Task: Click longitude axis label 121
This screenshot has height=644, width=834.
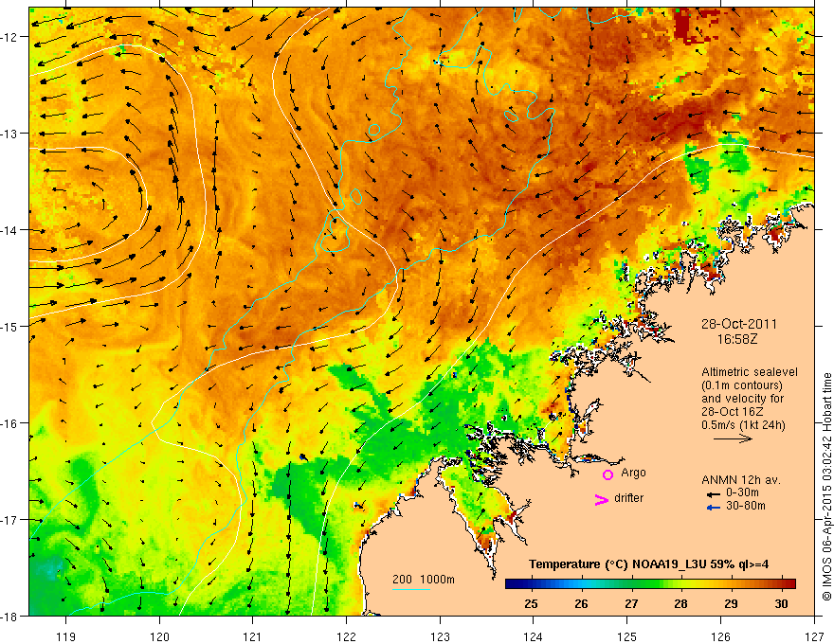Action: tap(253, 636)
